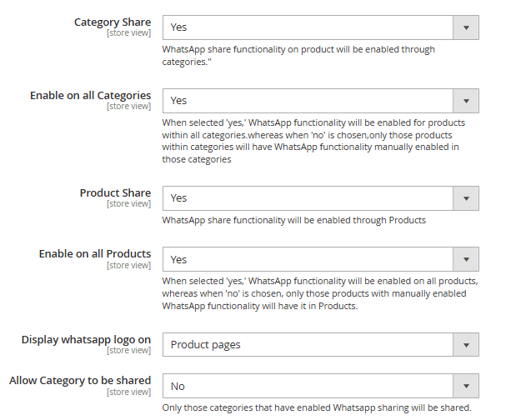Open the Allow Category select showing No

[x=308, y=386]
